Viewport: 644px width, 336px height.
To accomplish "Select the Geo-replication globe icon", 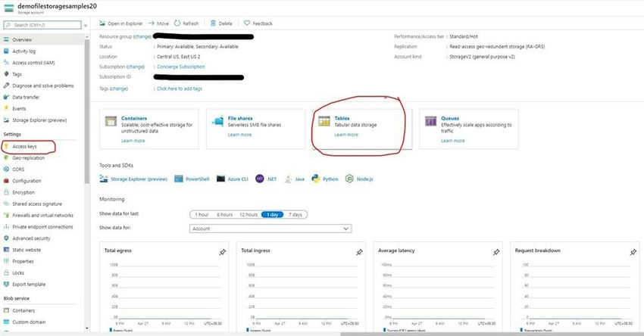I will pyautogui.click(x=6, y=158).
